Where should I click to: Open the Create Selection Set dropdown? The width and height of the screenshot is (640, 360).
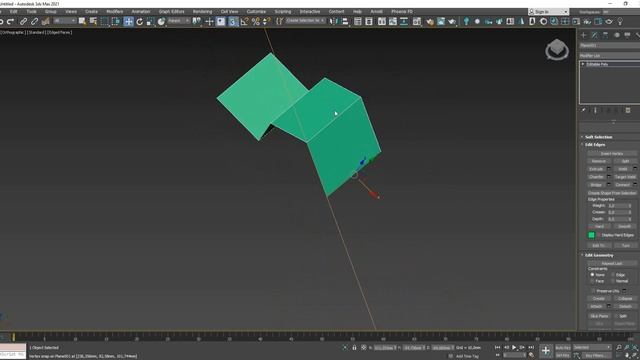(x=305, y=21)
